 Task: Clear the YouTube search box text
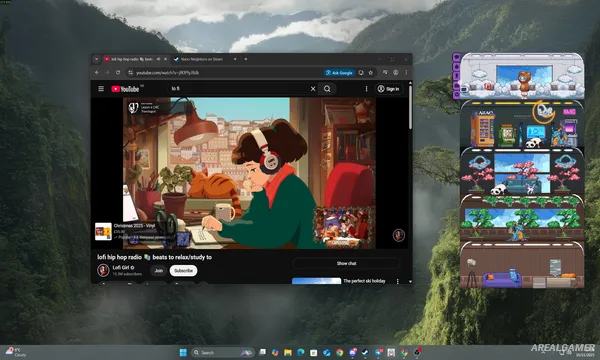[313, 89]
